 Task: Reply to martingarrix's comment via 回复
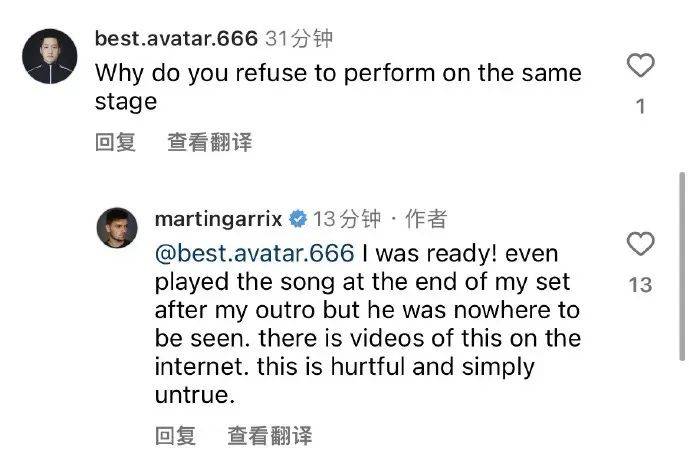(176, 436)
